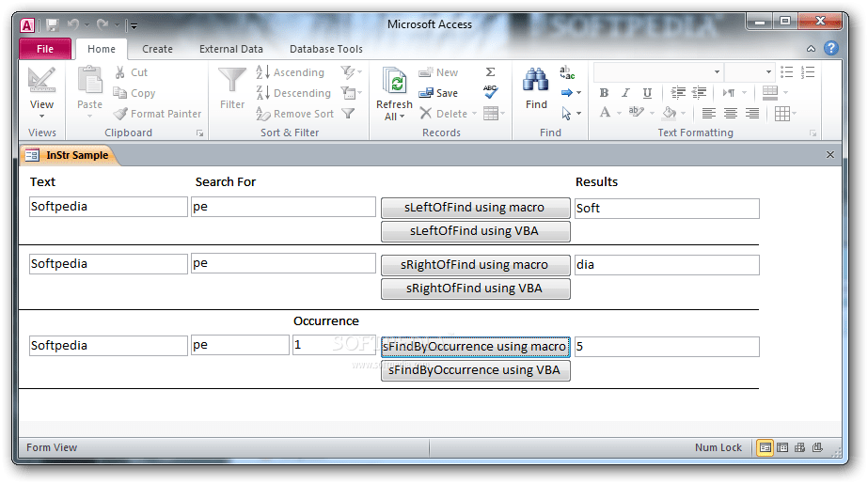Click sRightOfFind using macro button
Screen dimensions: 868x484
tap(476, 265)
